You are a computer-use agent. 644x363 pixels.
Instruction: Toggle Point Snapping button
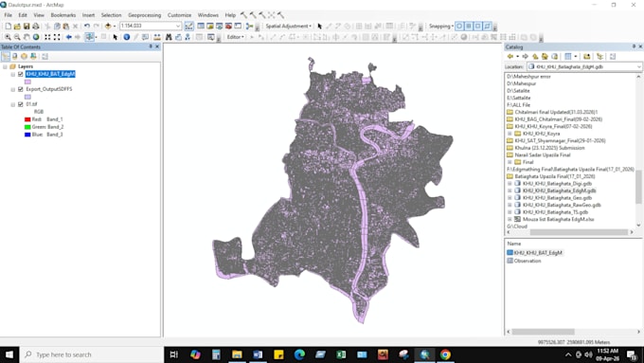click(x=459, y=26)
